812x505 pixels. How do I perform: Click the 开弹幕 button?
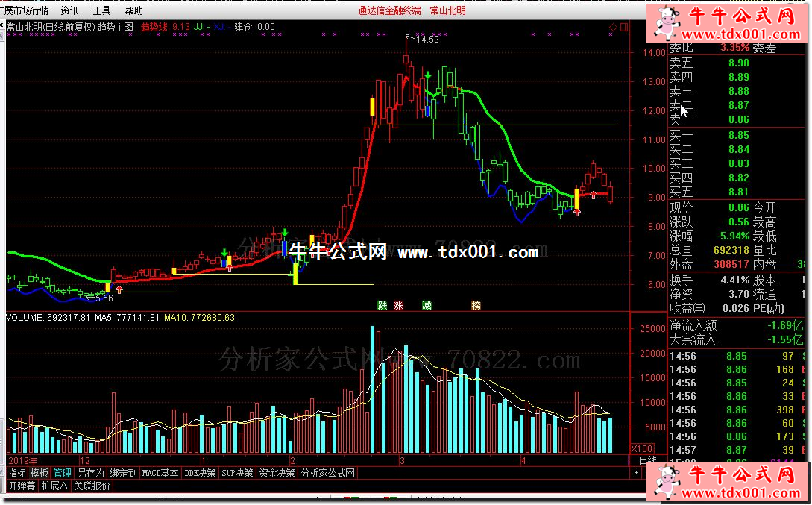click(x=22, y=486)
